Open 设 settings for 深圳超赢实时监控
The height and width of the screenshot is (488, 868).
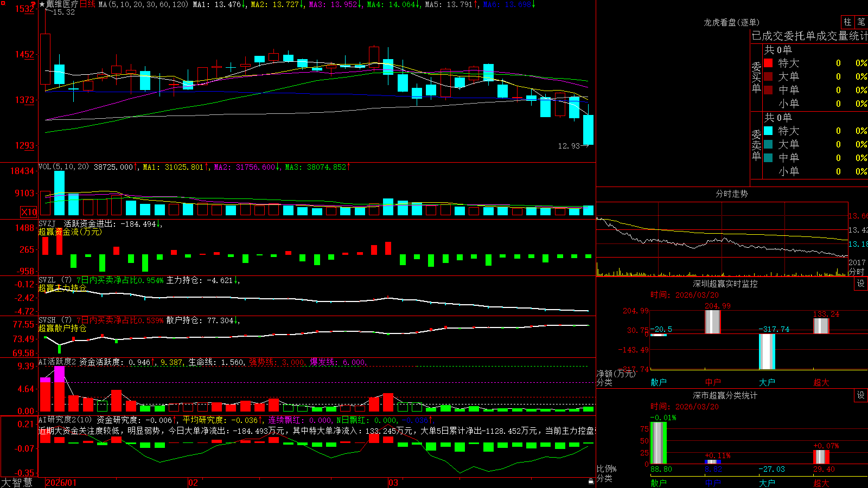click(x=861, y=284)
